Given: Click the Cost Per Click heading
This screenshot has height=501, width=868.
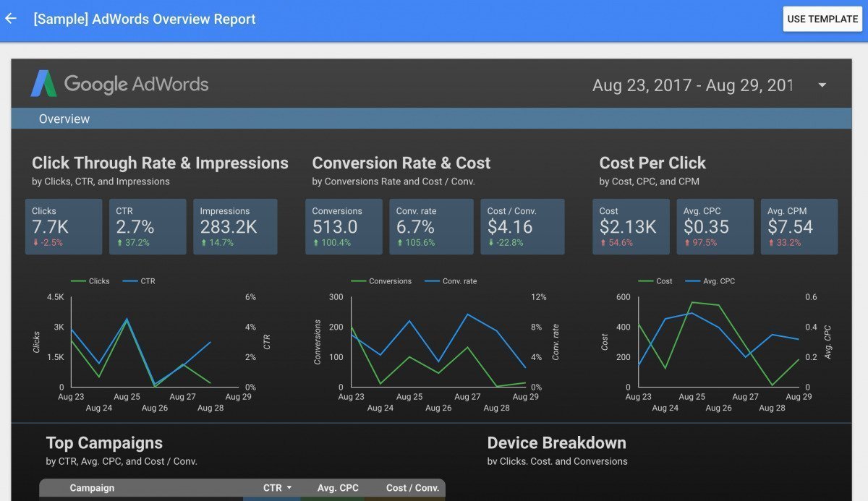Looking at the screenshot, I should coord(652,163).
